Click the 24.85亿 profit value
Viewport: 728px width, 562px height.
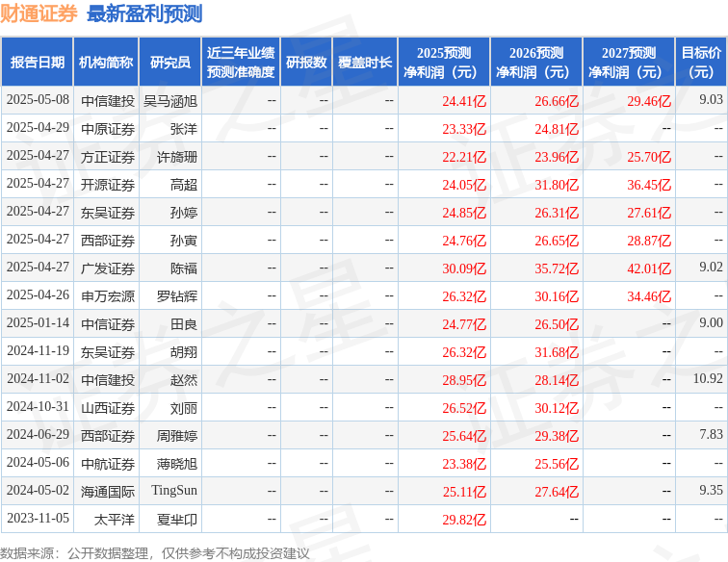[x=464, y=213]
